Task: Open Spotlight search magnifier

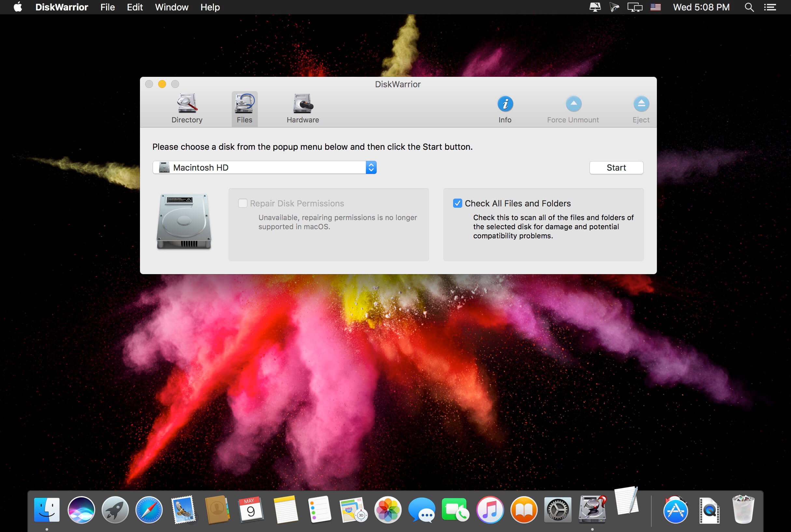Action: 749,7
